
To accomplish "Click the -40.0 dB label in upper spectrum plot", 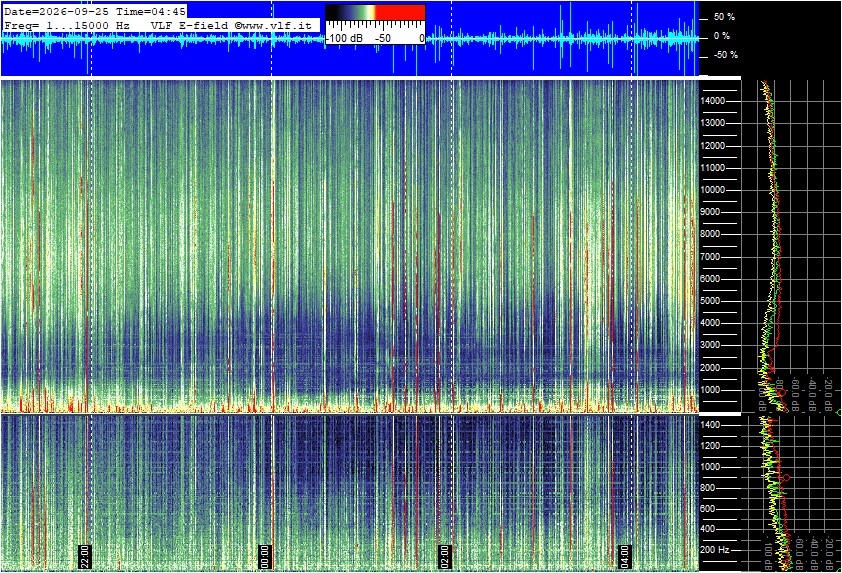I will click(813, 394).
